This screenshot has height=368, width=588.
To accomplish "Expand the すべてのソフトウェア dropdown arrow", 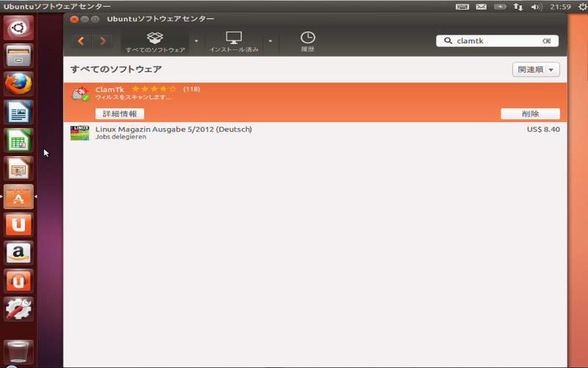I will point(196,41).
